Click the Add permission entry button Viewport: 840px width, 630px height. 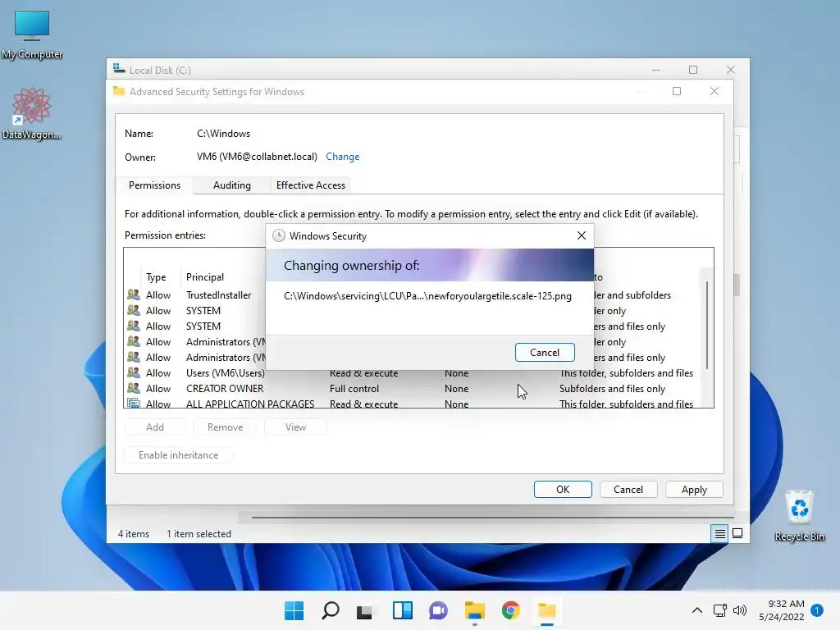click(x=155, y=427)
